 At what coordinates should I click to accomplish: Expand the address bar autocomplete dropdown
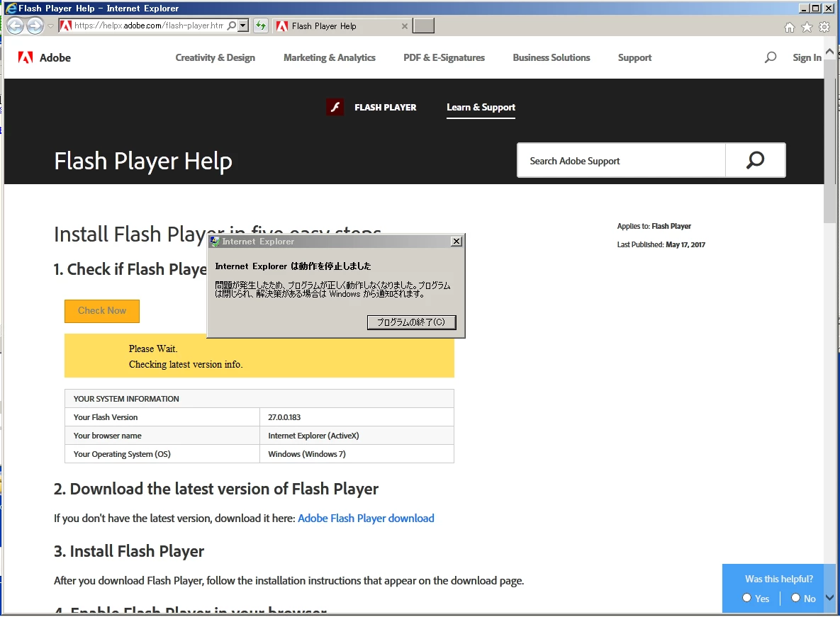coord(243,26)
